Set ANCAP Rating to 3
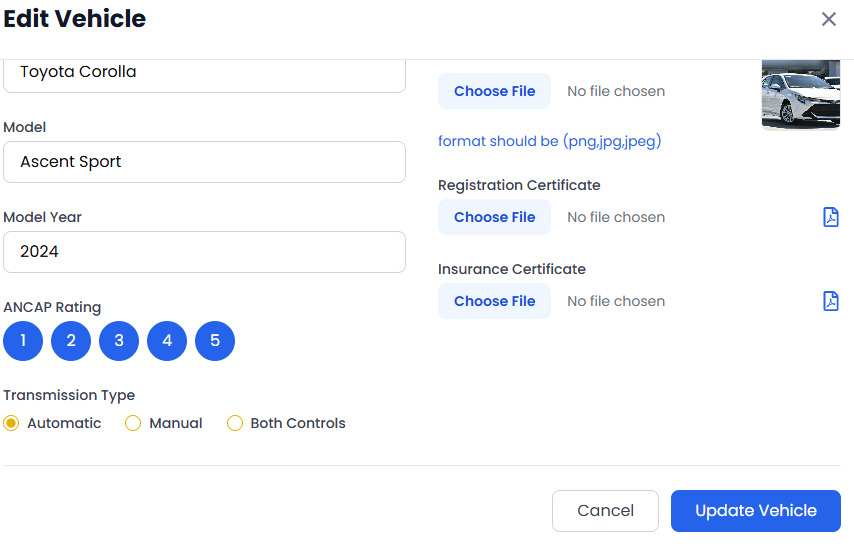854x551 pixels. [x=119, y=341]
